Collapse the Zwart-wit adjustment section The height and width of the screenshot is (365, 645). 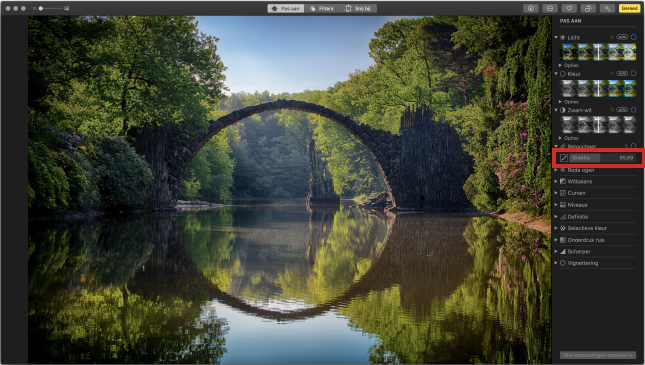[x=556, y=110]
